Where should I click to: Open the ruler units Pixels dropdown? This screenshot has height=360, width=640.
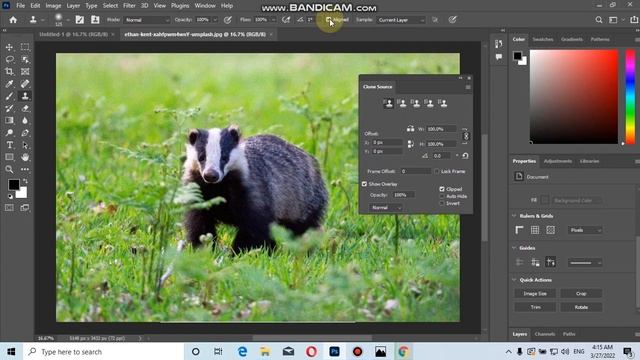coord(585,230)
